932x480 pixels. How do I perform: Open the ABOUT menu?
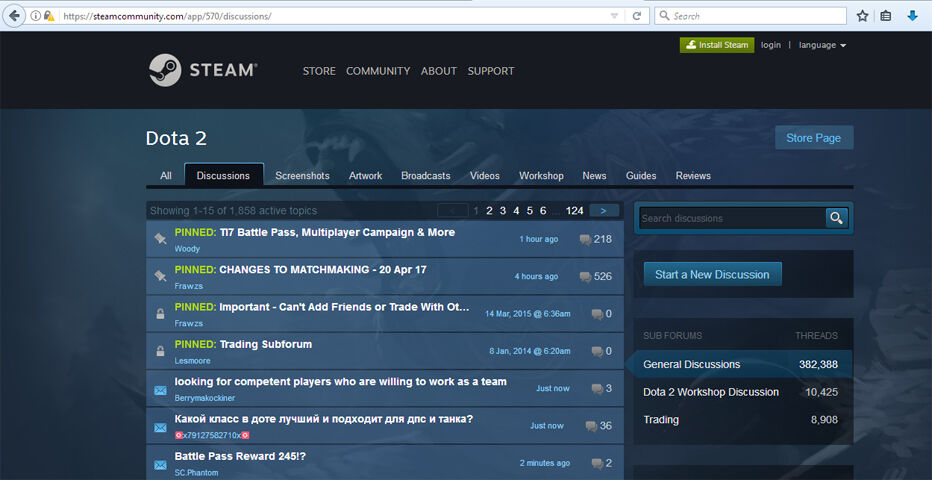pos(439,71)
